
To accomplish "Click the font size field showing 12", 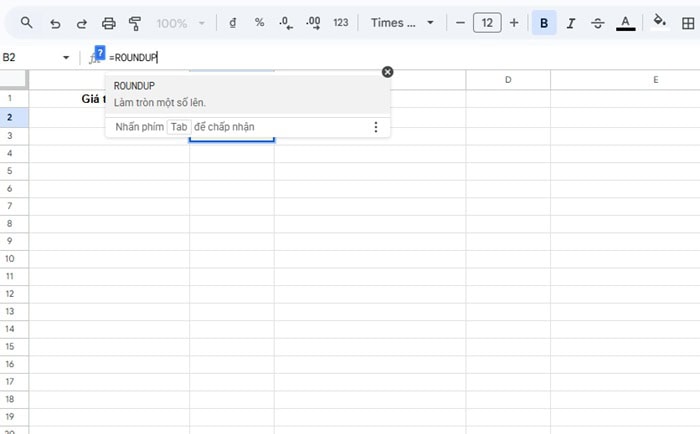I will pos(487,23).
